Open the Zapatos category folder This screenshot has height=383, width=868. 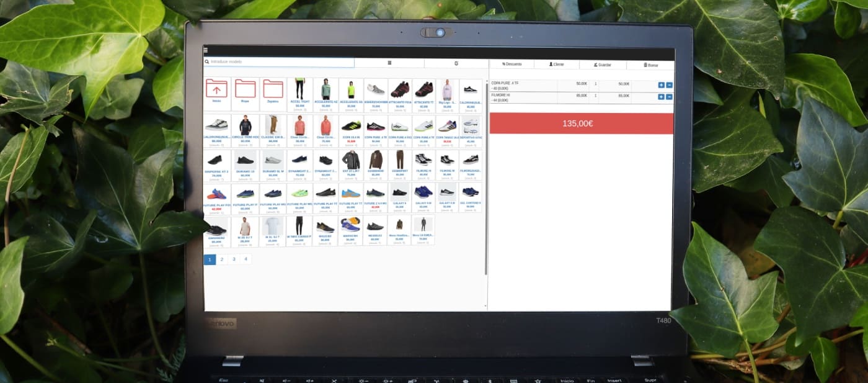point(273,89)
